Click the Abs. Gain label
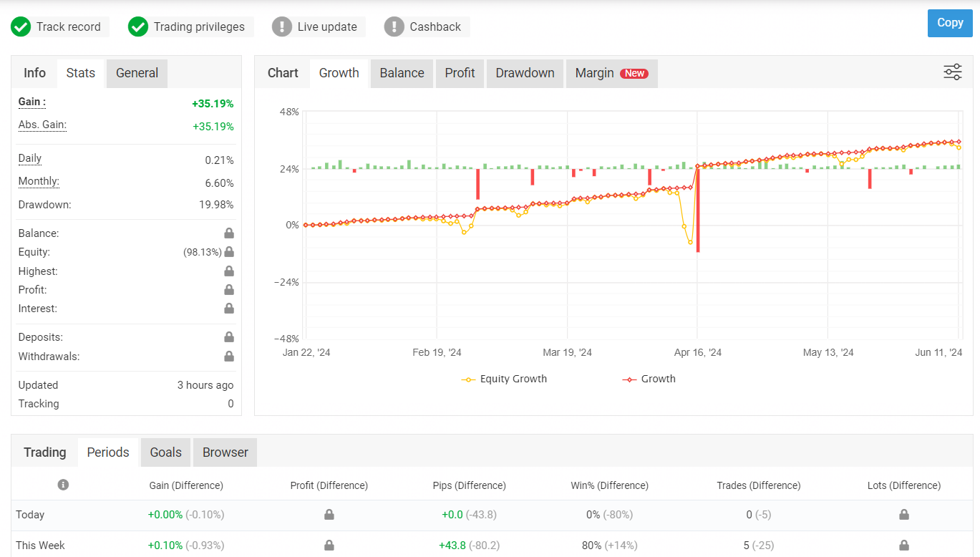980x557 pixels. tap(42, 125)
